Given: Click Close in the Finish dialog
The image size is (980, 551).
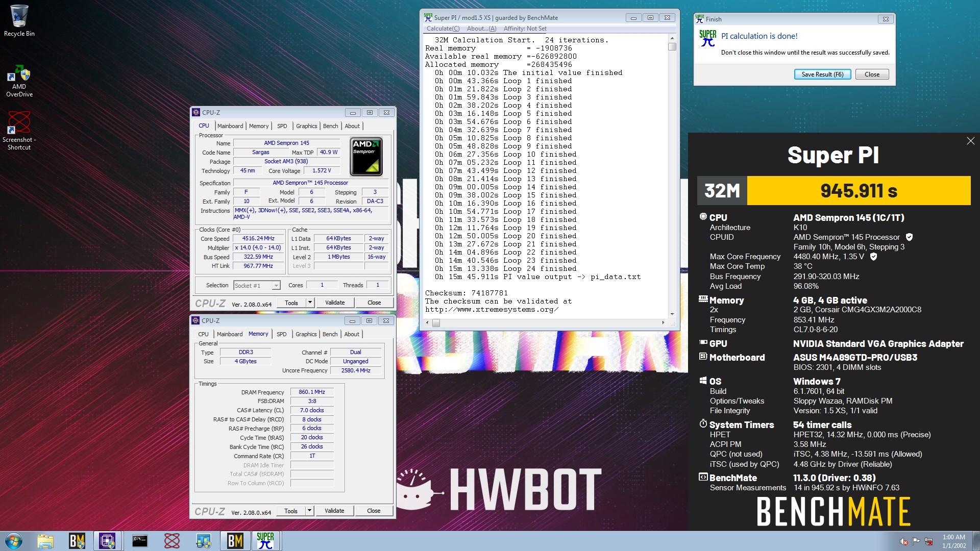Looking at the screenshot, I should 872,74.
